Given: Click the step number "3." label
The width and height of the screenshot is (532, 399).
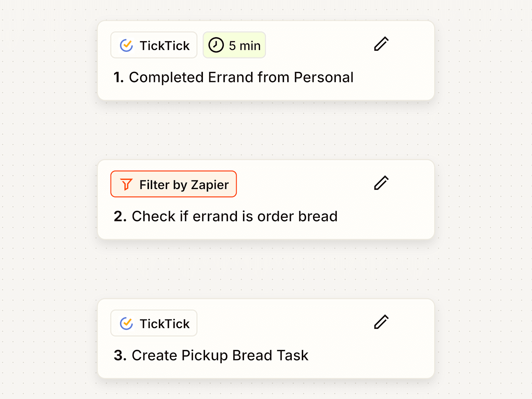Looking at the screenshot, I should 120,355.
